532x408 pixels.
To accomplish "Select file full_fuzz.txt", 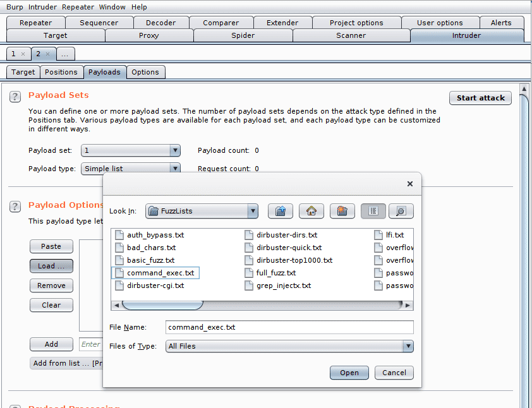I will coord(270,273).
